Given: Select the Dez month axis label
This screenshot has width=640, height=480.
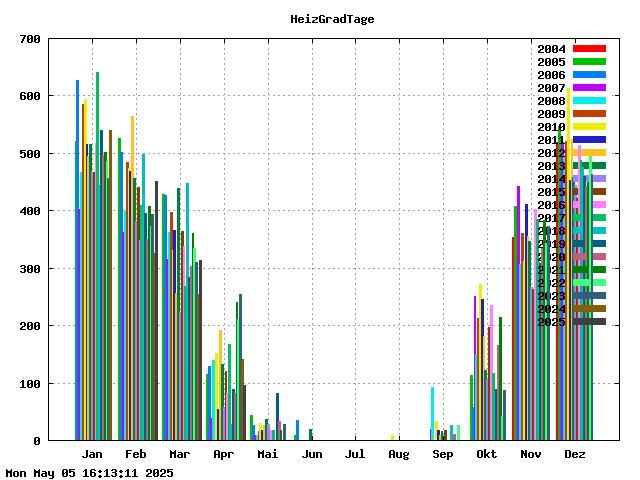Looking at the screenshot, I should [575, 454].
